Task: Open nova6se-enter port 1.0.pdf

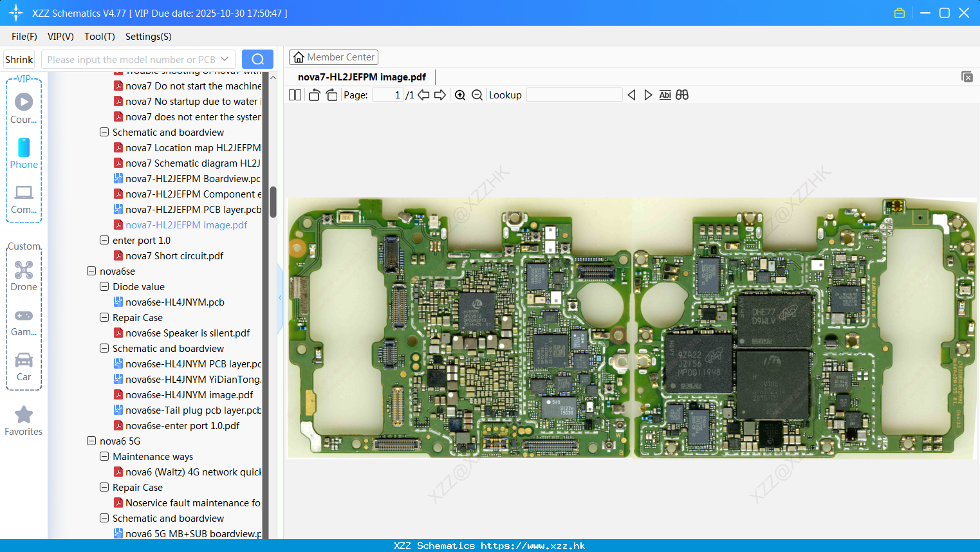Action: coord(177,425)
